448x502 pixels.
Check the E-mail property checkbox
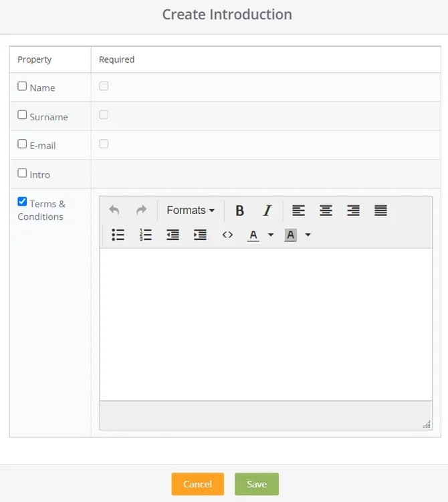22,144
